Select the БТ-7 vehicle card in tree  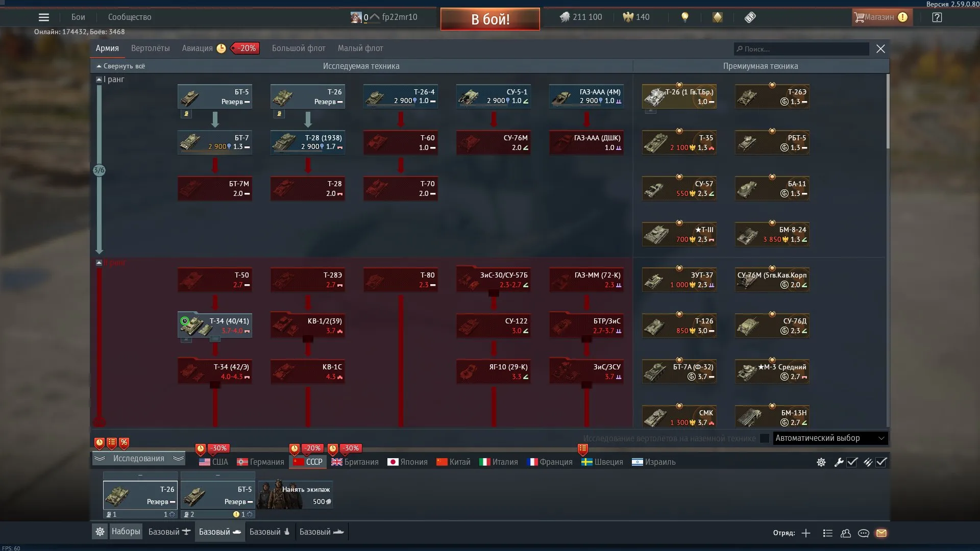tap(215, 142)
